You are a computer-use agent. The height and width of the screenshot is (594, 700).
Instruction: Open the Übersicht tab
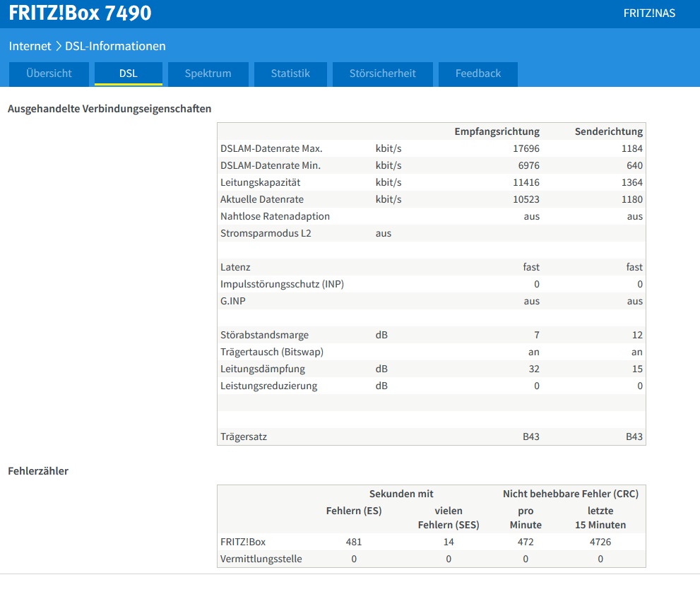[x=49, y=73]
